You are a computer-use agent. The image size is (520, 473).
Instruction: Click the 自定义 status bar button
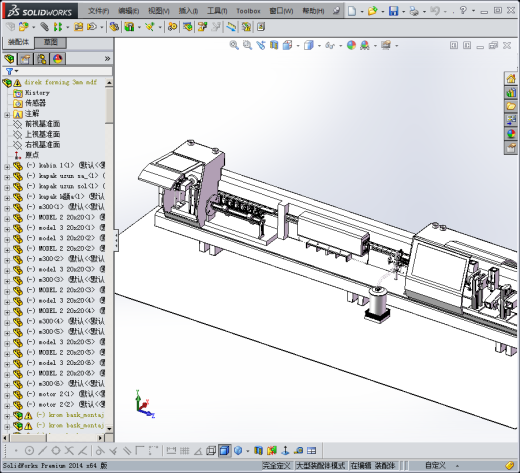(435, 465)
